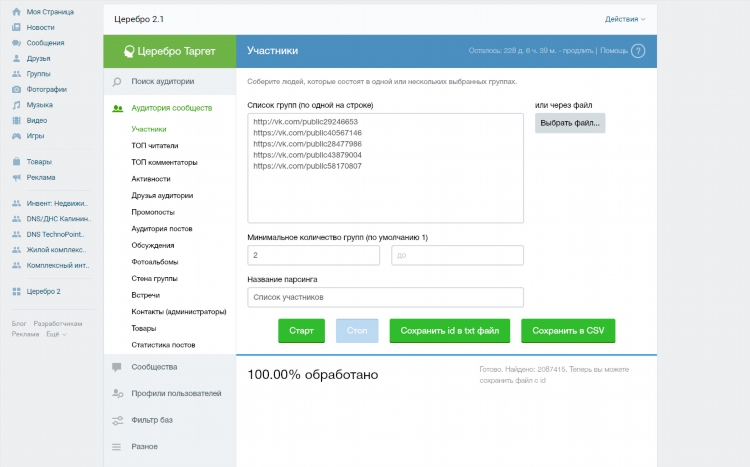Click the до maximum groups field
This screenshot has width=750, height=467.
pos(457,255)
